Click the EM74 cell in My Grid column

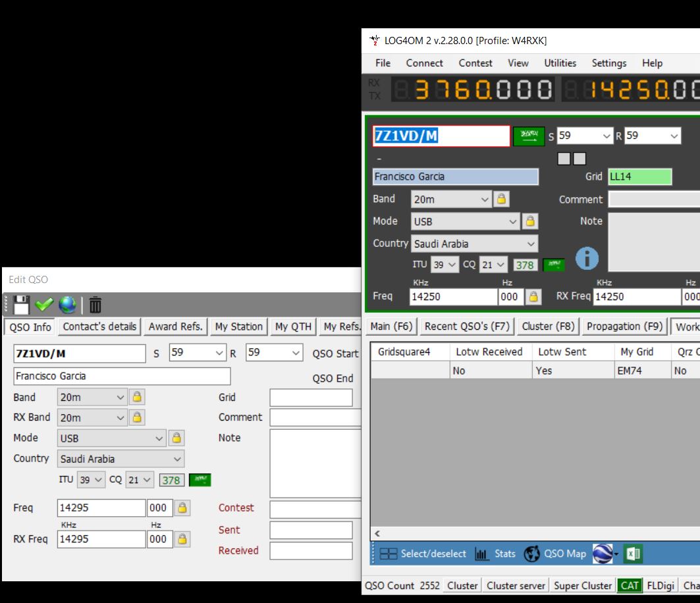coord(642,371)
